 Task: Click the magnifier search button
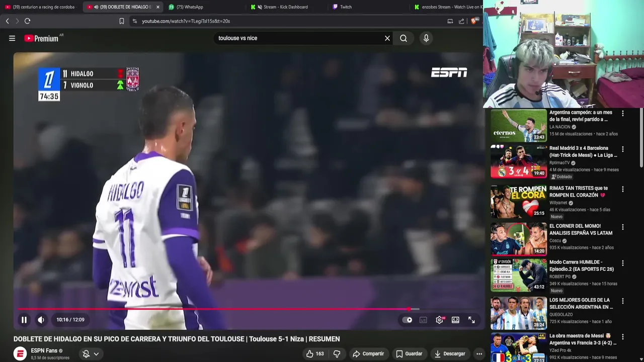(404, 38)
